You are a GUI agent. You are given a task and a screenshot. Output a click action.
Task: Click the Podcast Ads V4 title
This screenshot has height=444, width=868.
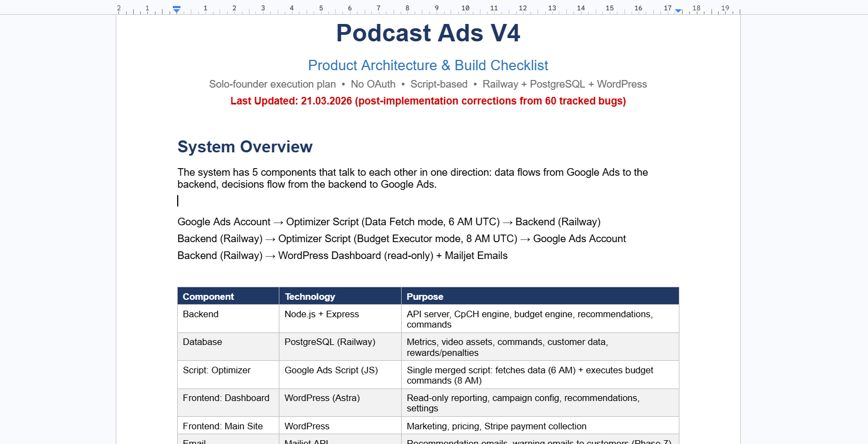click(428, 33)
